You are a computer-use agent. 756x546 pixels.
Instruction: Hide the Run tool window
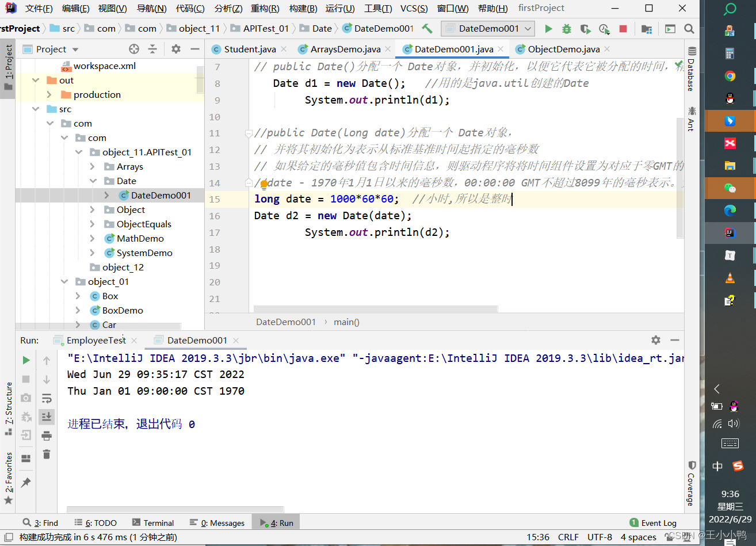tap(675, 340)
